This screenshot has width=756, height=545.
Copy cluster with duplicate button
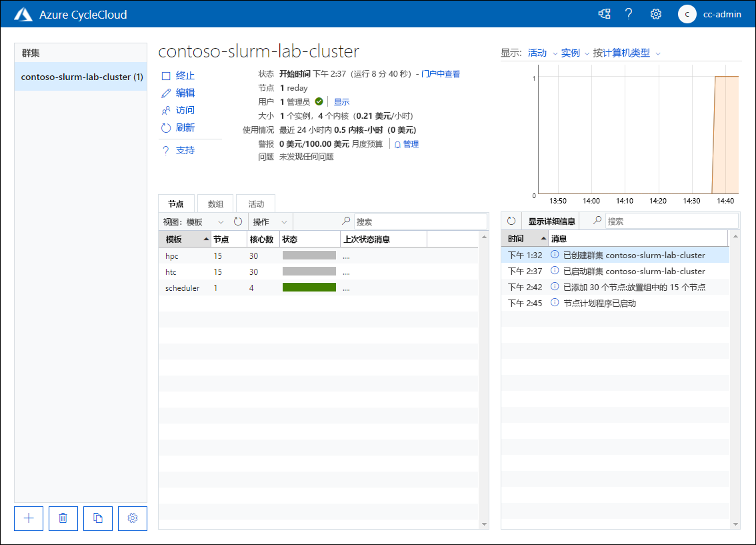[x=98, y=518]
